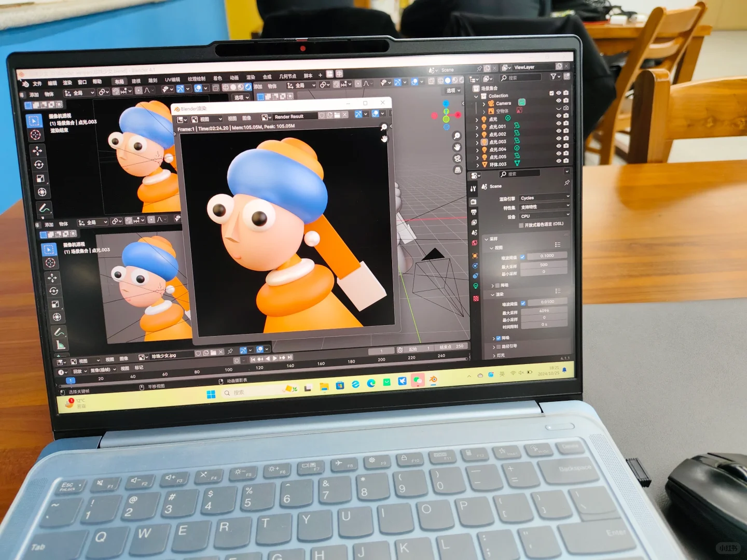Click the viewport zoom magnifier gizmo
Viewport: 747px width, 560px height.
(x=457, y=136)
